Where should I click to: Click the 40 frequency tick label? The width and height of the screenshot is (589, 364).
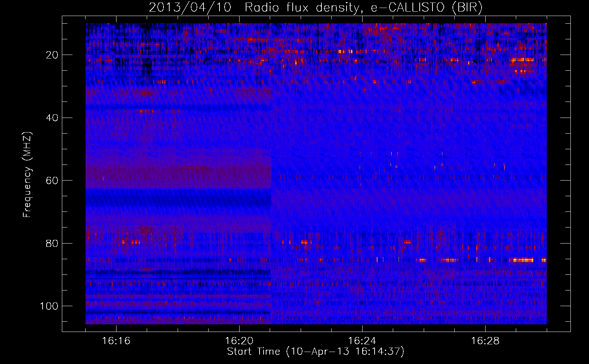(52, 118)
